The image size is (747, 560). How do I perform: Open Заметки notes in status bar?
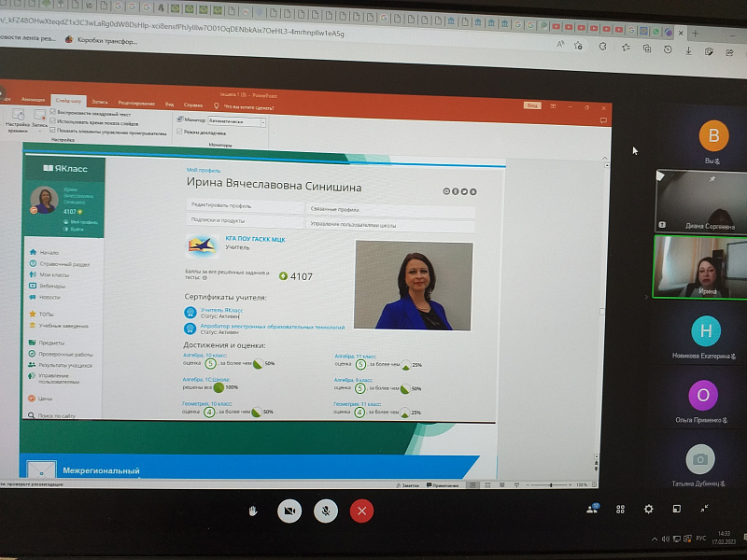coord(407,485)
